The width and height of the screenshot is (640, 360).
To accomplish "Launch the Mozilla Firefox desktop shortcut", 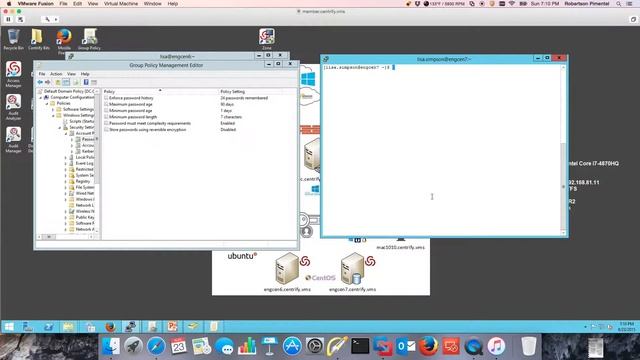I will [64, 40].
